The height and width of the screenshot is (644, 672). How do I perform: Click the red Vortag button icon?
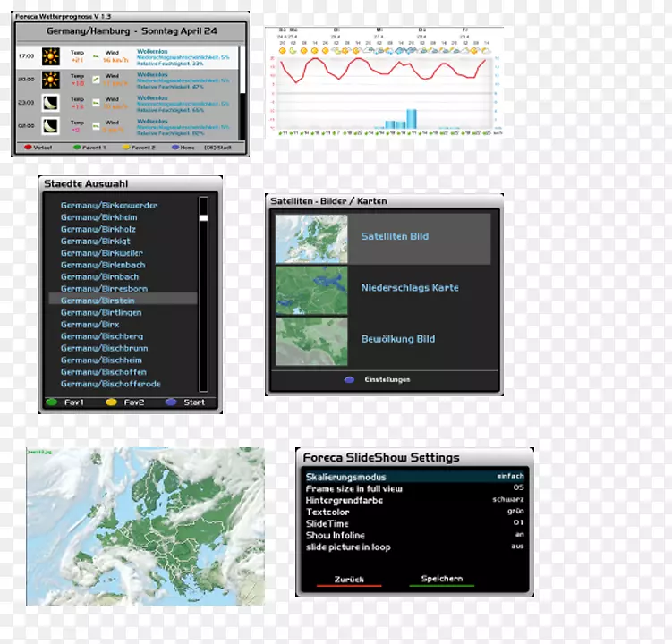pos(28,147)
